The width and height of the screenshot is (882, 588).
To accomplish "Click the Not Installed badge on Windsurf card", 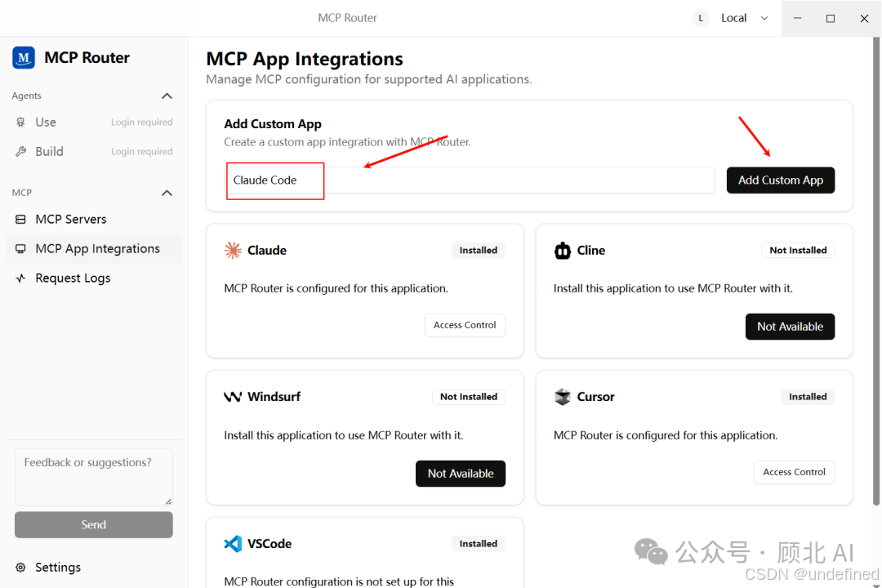I will tap(469, 397).
